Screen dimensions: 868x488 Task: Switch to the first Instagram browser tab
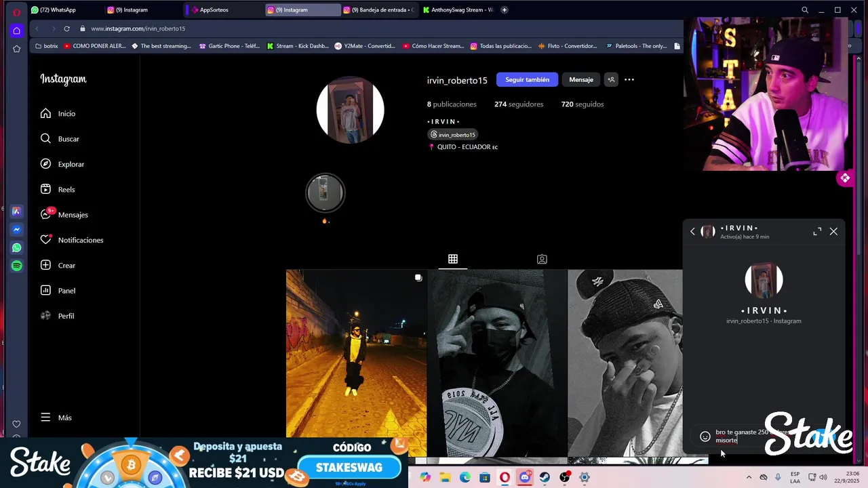[x=131, y=9]
